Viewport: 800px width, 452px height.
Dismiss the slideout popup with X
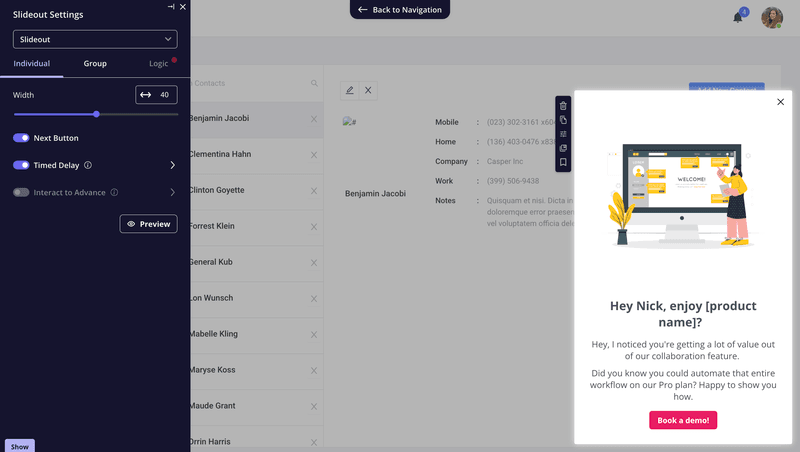(780, 102)
